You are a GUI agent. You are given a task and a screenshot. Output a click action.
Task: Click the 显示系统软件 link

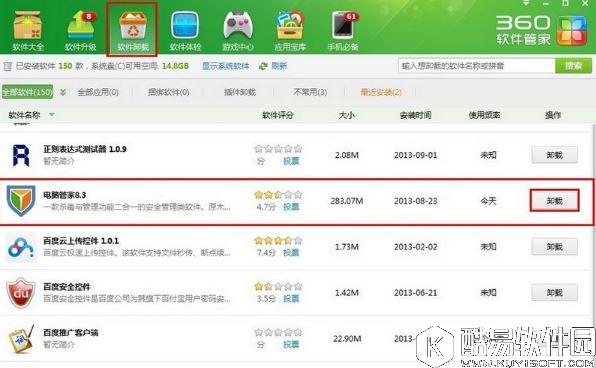225,66
